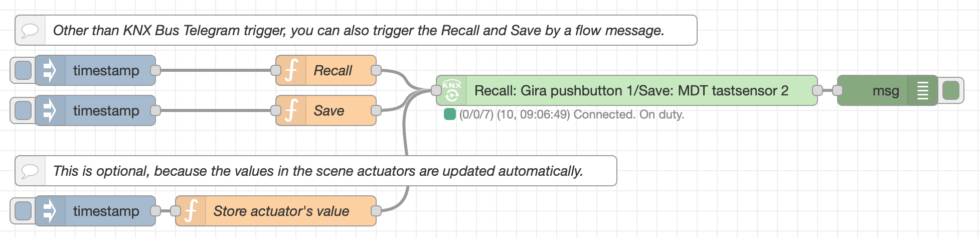Click the input port of the KNX scene node
This screenshot has height=238, width=980.
coord(436,90)
